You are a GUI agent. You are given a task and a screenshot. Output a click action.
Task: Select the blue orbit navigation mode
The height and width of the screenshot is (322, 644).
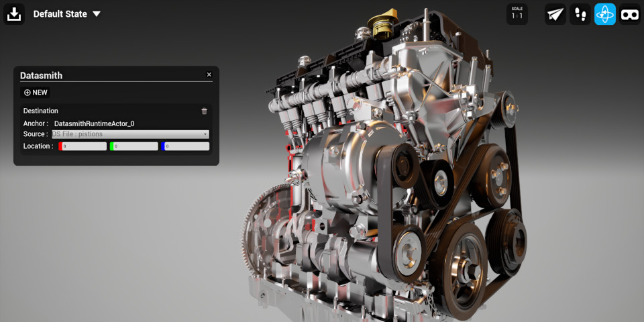(x=605, y=14)
